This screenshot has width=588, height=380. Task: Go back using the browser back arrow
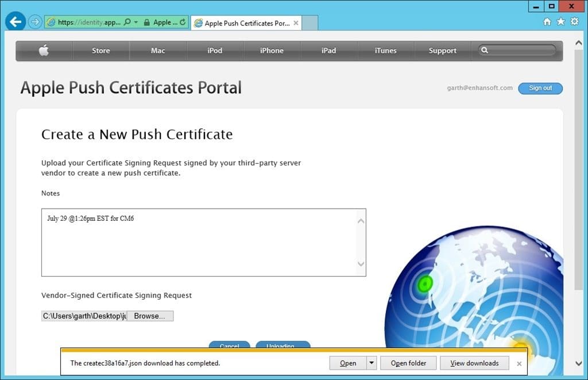[x=16, y=22]
